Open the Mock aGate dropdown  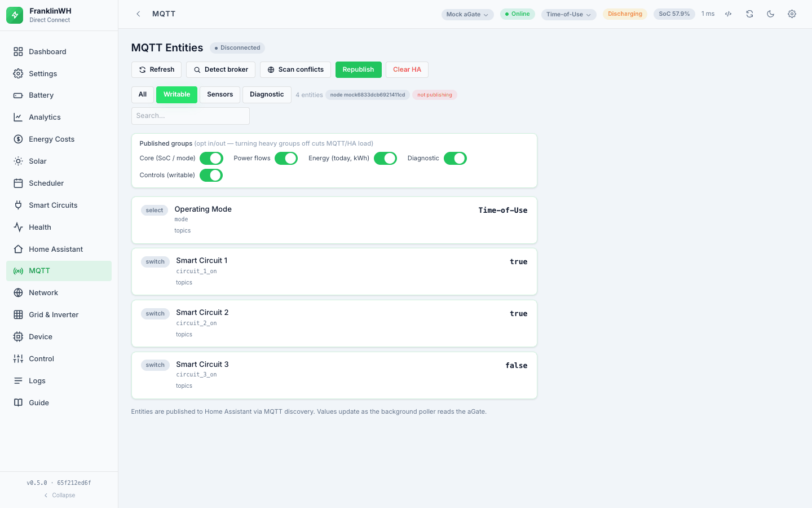point(467,14)
